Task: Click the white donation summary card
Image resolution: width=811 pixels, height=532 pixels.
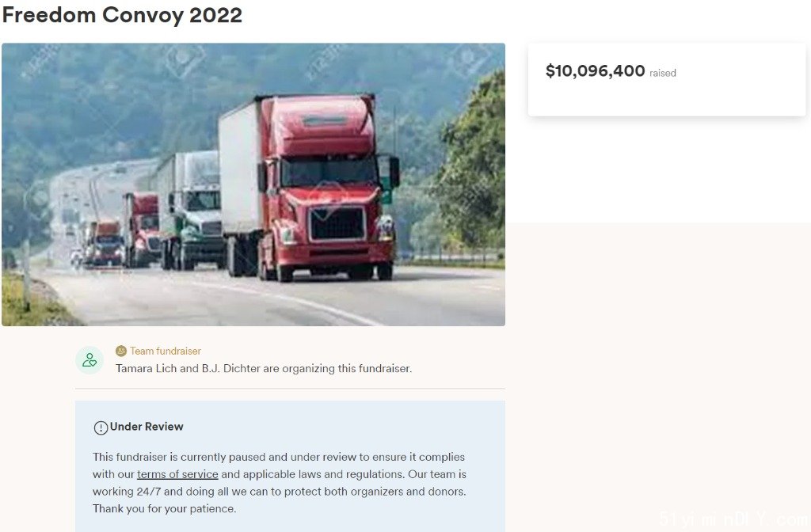Action: click(x=667, y=80)
